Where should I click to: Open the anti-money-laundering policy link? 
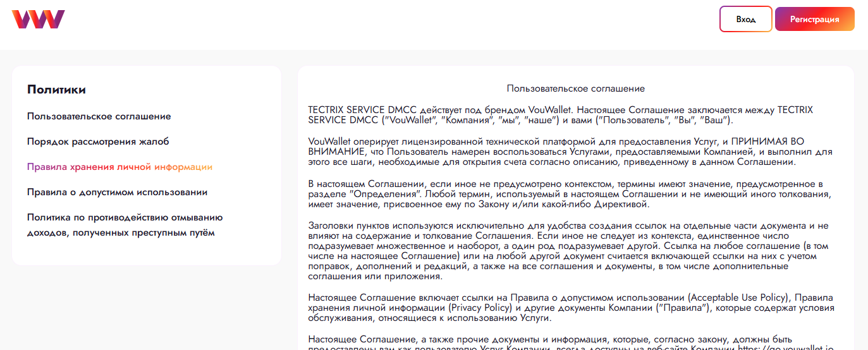pyautogui.click(x=125, y=225)
